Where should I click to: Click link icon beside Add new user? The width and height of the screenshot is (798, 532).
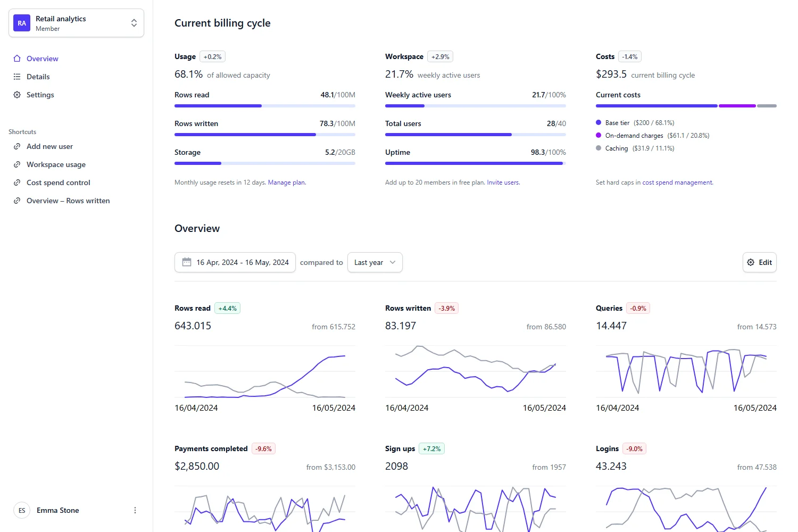pos(17,146)
